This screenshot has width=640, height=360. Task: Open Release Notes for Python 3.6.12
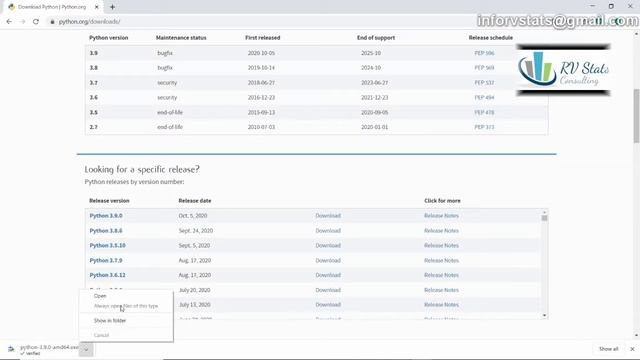click(x=441, y=275)
